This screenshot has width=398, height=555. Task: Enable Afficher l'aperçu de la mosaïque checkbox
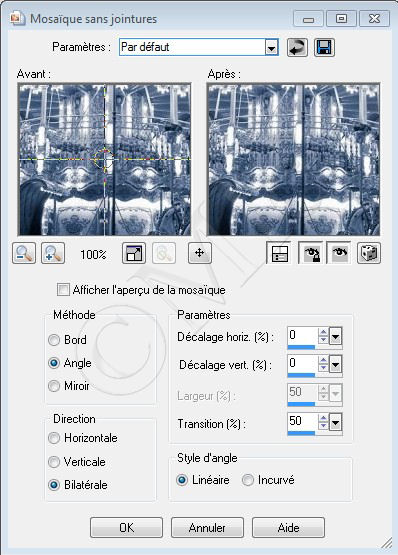[x=63, y=290]
